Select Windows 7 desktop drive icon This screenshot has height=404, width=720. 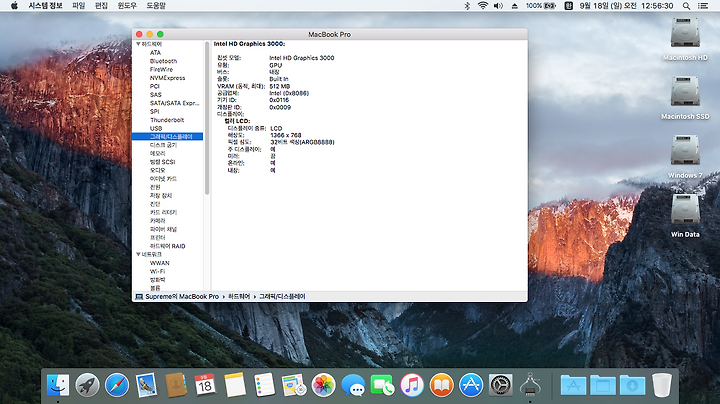tap(685, 150)
